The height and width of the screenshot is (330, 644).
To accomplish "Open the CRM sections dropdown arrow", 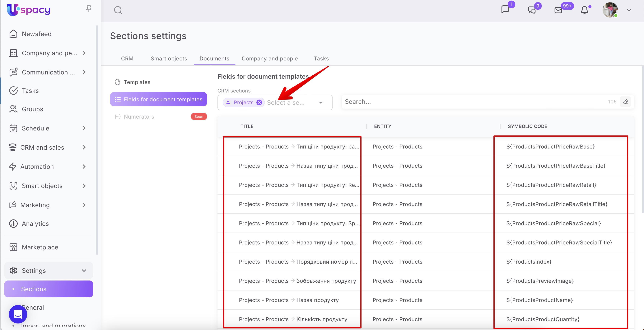I will 320,103.
